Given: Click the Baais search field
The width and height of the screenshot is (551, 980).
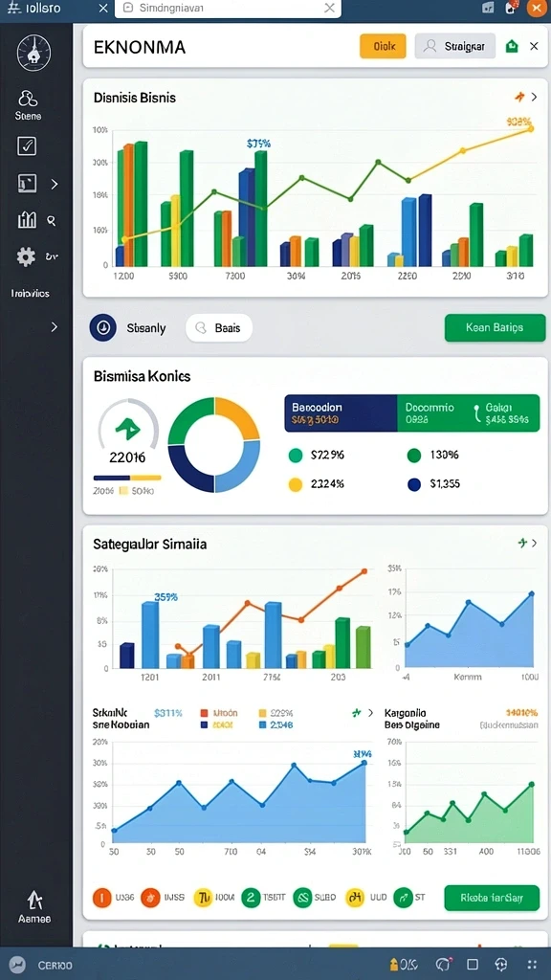Looking at the screenshot, I should 219,327.
